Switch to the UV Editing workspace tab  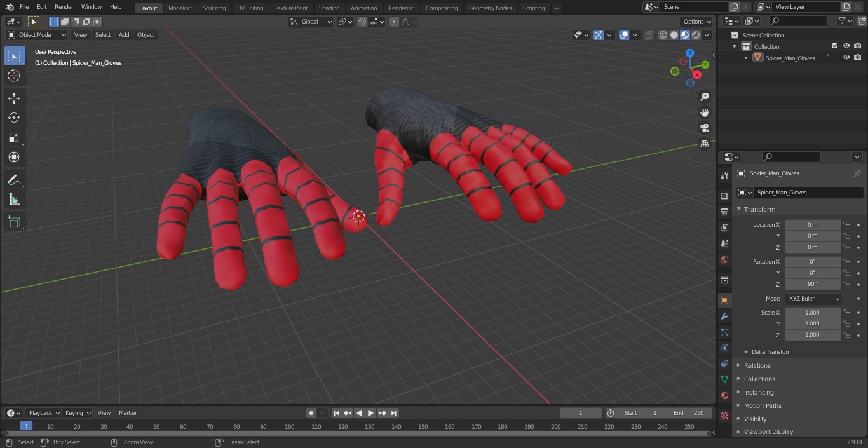[250, 8]
